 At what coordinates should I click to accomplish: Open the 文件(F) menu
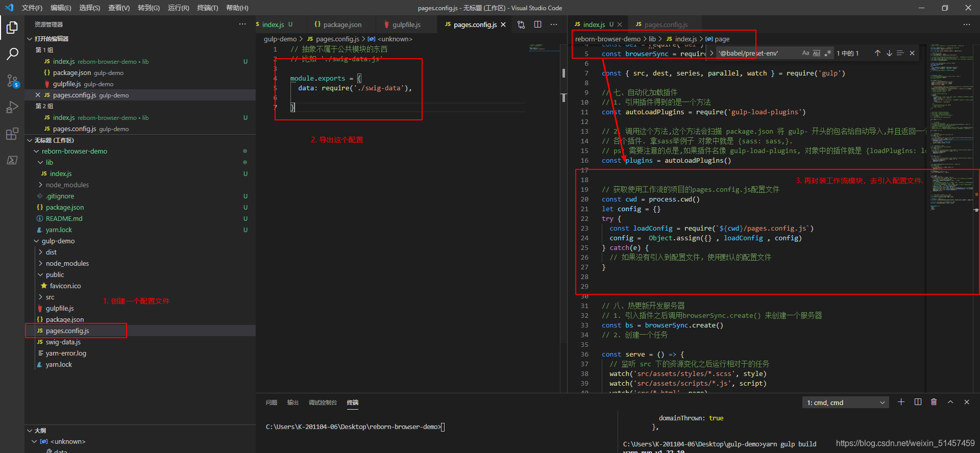pos(32,8)
